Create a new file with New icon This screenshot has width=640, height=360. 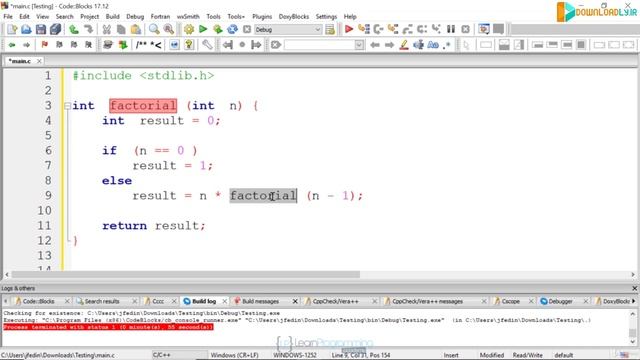tap(12, 29)
